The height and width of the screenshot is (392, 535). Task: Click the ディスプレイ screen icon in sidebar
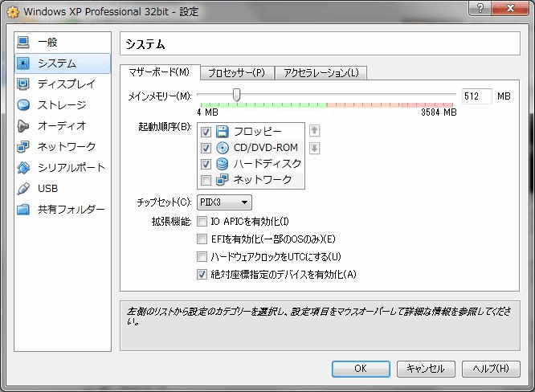click(22, 84)
